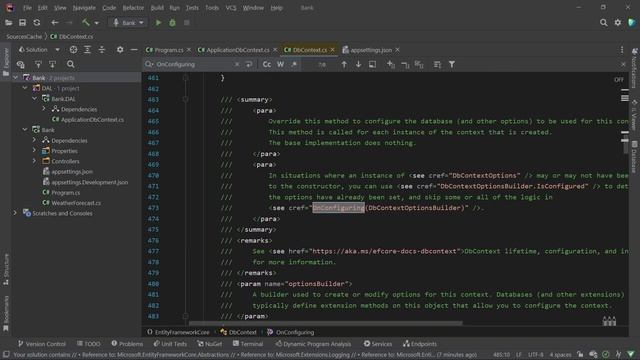The height and width of the screenshot is (360, 640).
Task: Expand the Properties folder
Action: tap(34, 151)
